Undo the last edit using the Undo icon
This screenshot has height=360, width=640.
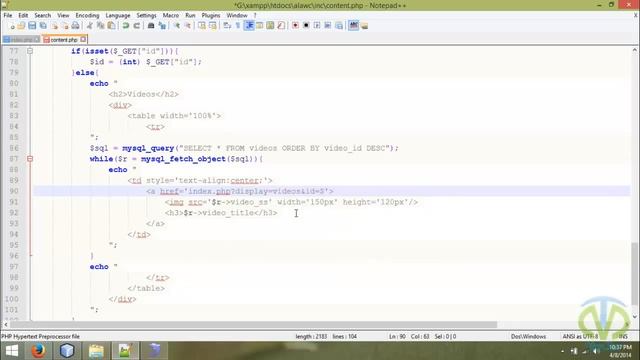[126, 26]
